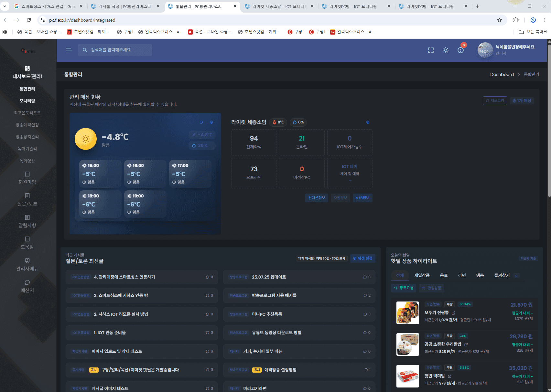Click the 새로고침 refresh button
Viewport: 551px width, 392px height.
point(494,101)
